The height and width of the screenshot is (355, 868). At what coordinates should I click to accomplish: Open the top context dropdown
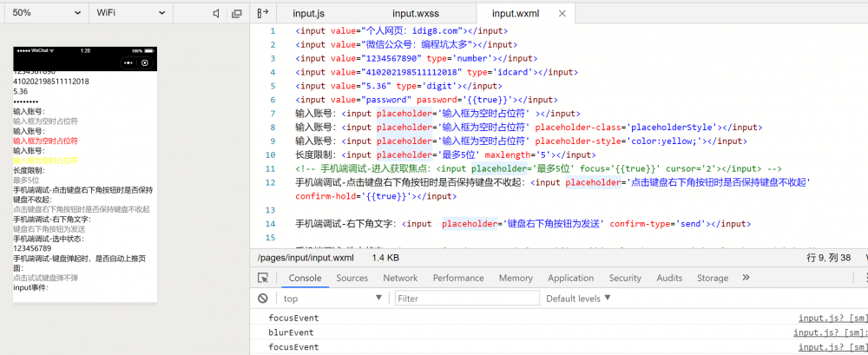point(332,299)
